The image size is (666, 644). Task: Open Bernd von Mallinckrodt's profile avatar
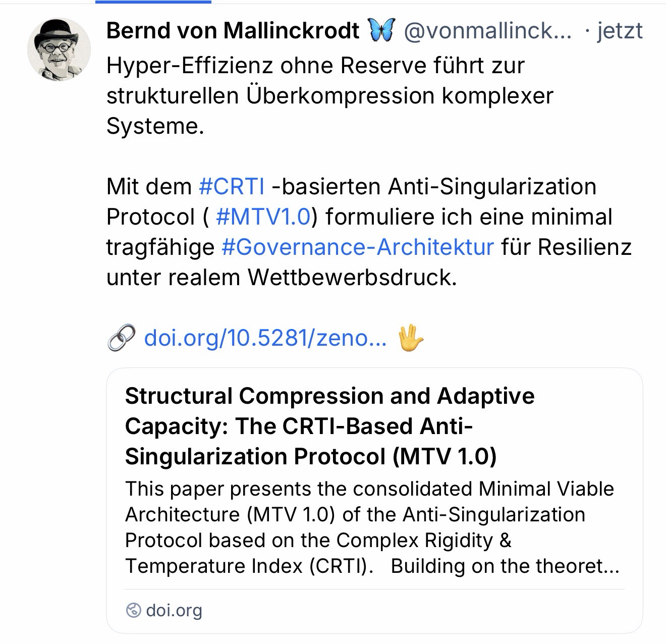(59, 49)
